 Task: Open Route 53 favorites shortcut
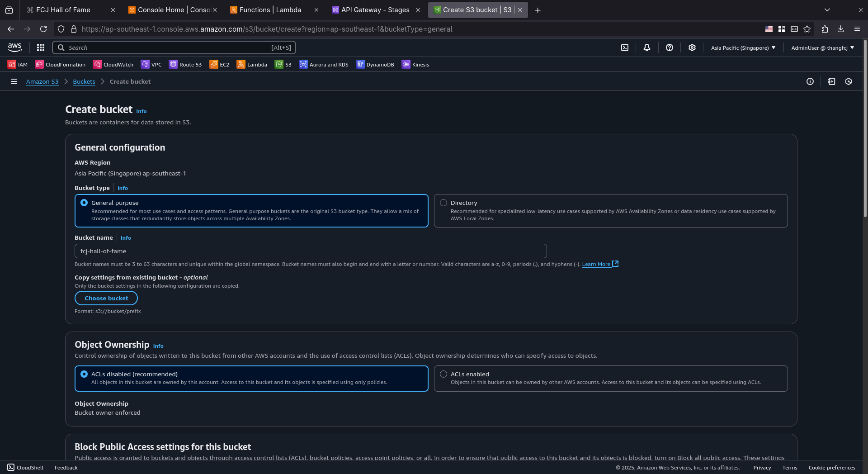coord(185,65)
